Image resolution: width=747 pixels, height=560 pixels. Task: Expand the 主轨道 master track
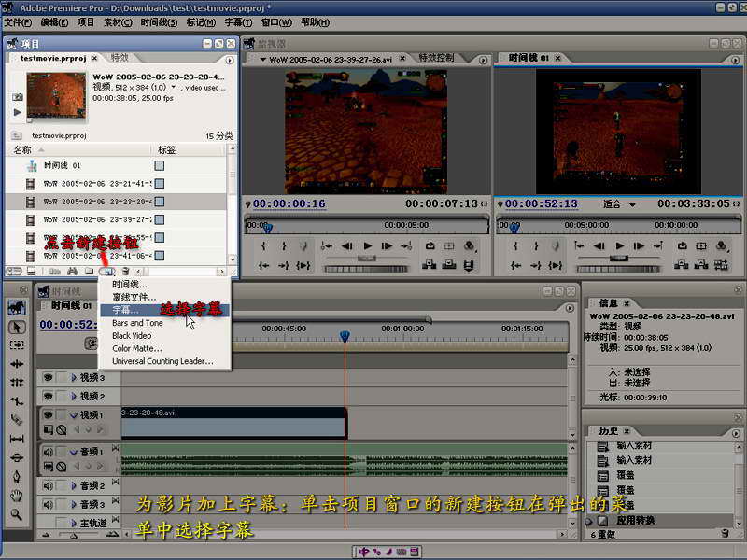74,523
